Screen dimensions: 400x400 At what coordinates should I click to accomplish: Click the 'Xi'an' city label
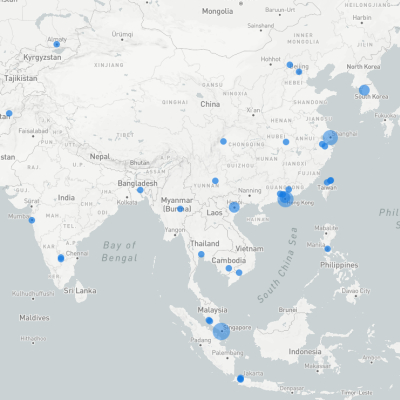[x=253, y=110]
